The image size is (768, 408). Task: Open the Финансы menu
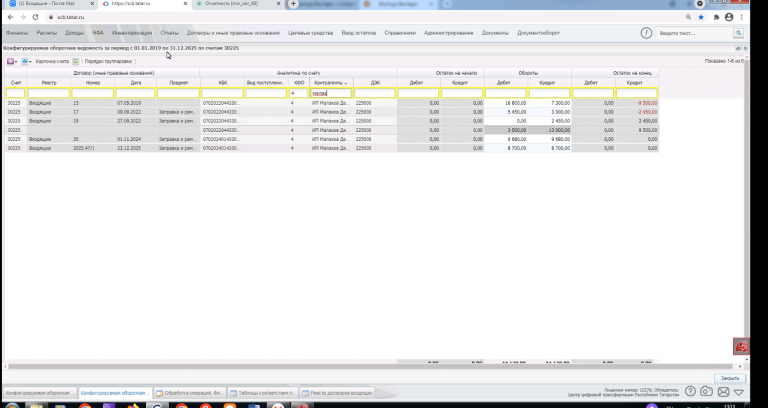pyautogui.click(x=17, y=33)
